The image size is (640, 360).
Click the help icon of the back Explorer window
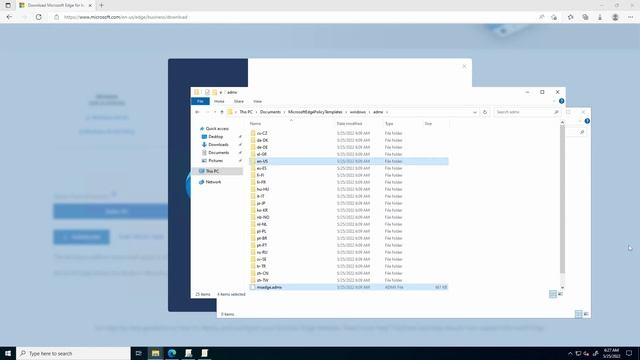pyautogui.click(x=587, y=121)
